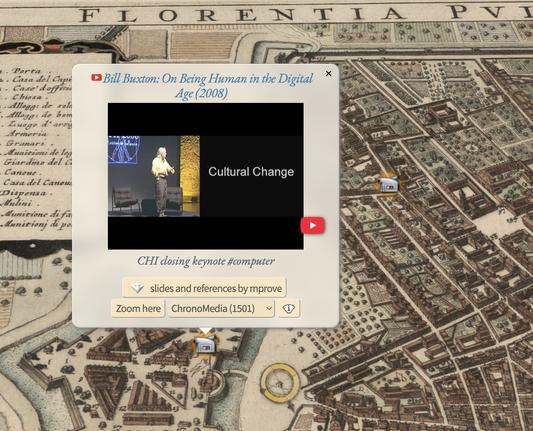The image size is (533, 431).
Task: Click the red YouTube play button
Action: tap(312, 225)
